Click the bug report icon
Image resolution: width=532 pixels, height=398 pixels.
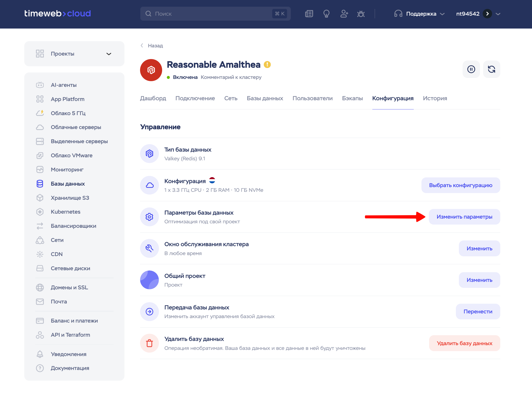point(361,14)
